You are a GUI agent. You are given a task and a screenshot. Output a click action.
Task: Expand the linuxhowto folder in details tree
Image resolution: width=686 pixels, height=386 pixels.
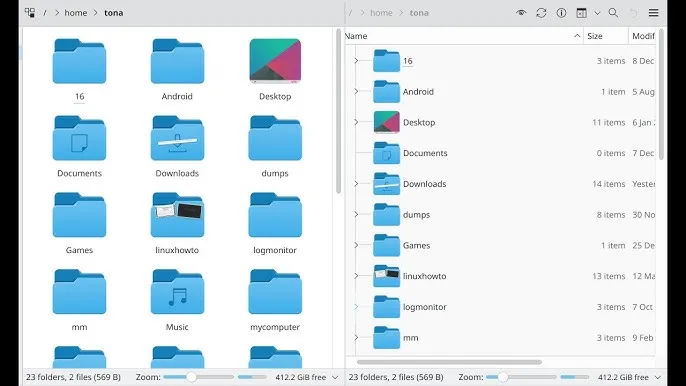pos(356,276)
